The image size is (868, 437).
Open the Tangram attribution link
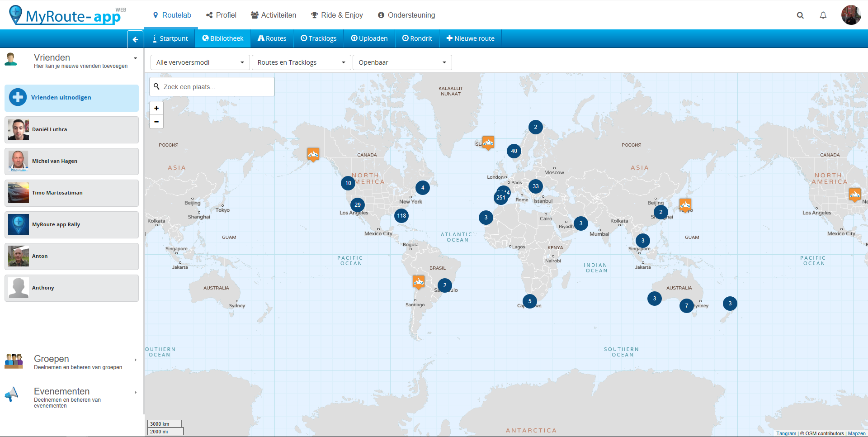[786, 433]
